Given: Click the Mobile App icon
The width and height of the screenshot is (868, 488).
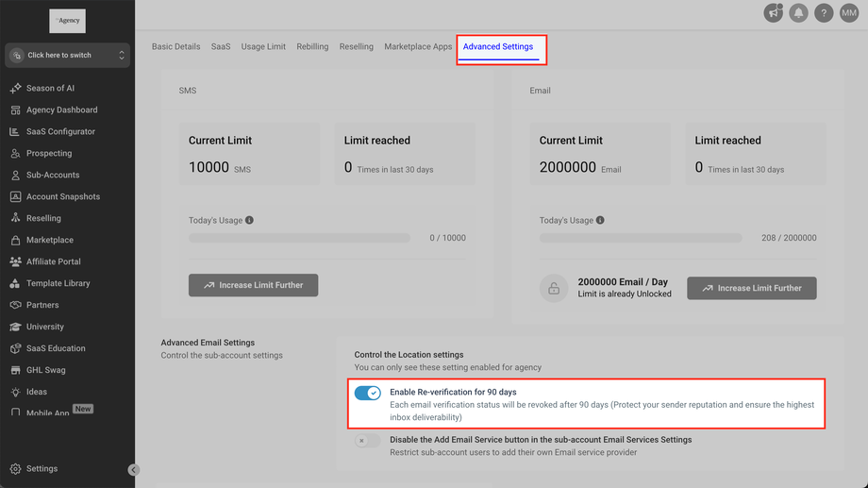Looking at the screenshot, I should point(15,412).
